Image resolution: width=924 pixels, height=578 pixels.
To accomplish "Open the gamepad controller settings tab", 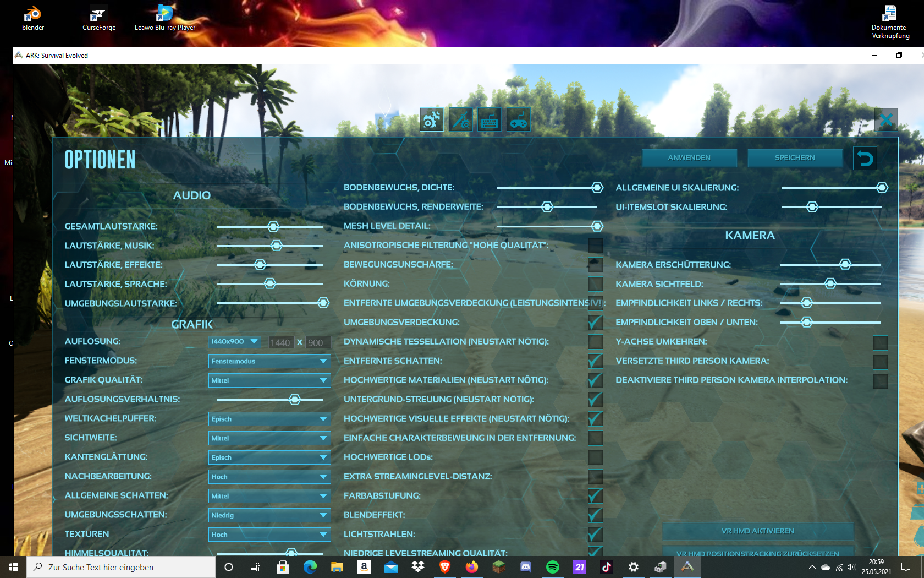I will pos(519,119).
